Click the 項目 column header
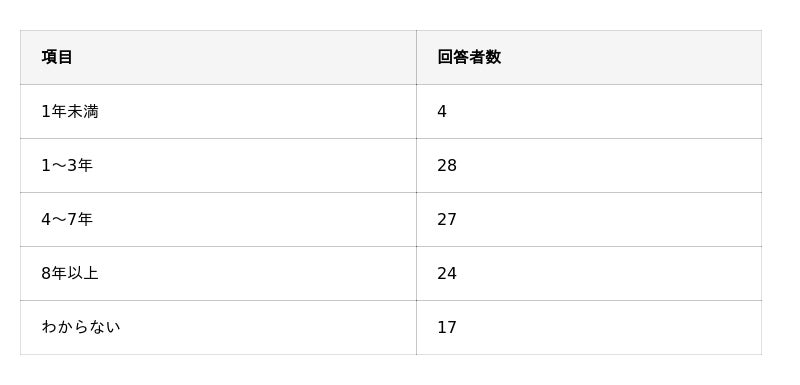The image size is (800, 385). pos(57,57)
